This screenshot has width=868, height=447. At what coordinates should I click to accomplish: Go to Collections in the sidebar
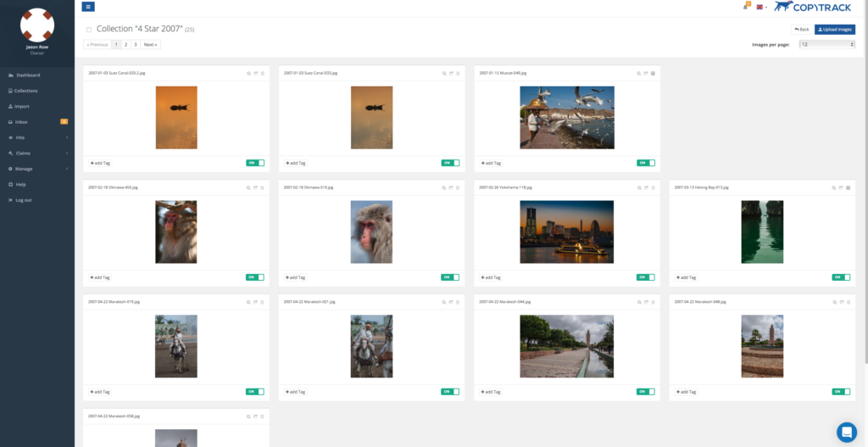(x=37, y=90)
